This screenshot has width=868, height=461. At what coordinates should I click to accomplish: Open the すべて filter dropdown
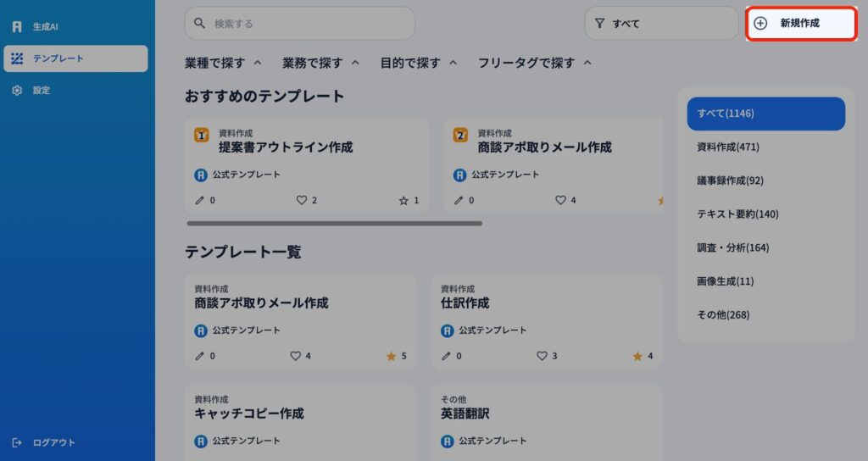coord(661,24)
